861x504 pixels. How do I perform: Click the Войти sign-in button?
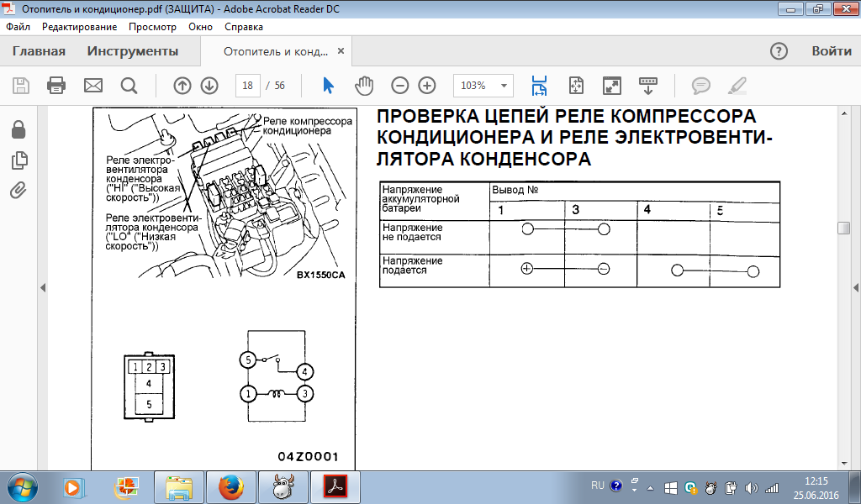(831, 51)
